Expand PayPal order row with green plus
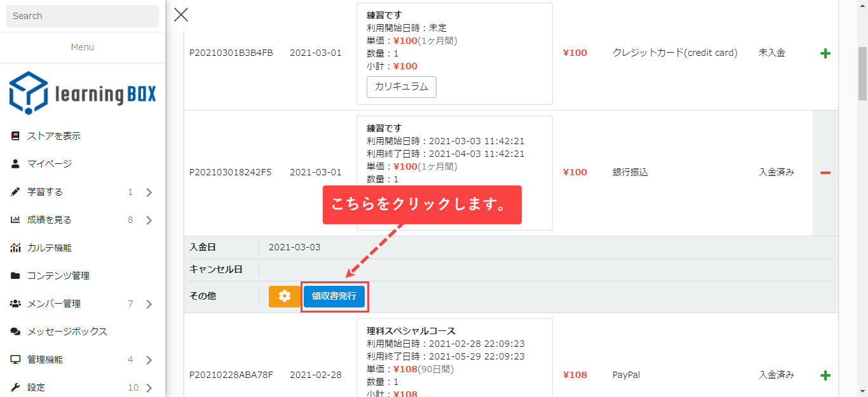 click(825, 375)
